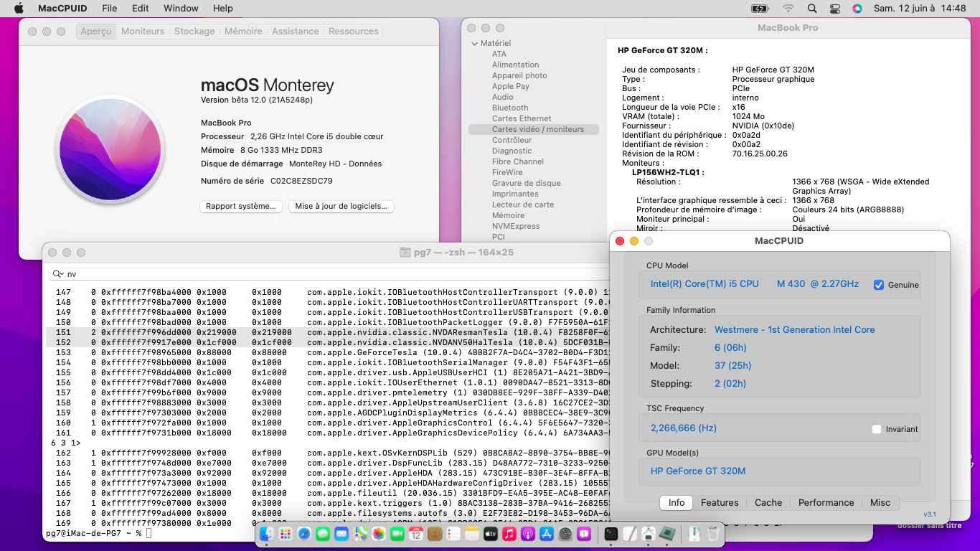The height and width of the screenshot is (551, 980).
Task: Open search options dropdown in Terminal find bar
Action: (59, 275)
